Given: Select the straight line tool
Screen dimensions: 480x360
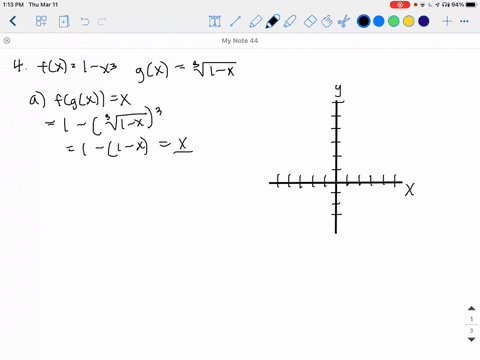Looking at the screenshot, I should click(x=235, y=21).
